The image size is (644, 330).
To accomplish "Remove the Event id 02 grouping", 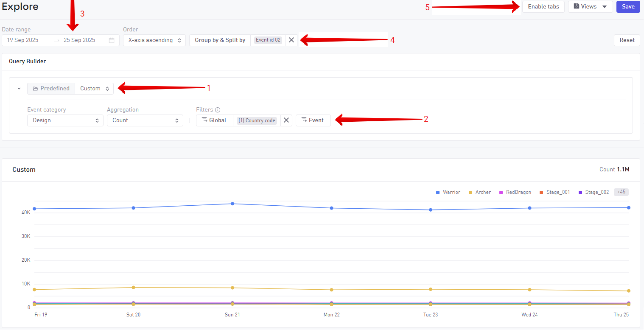I will click(x=291, y=40).
